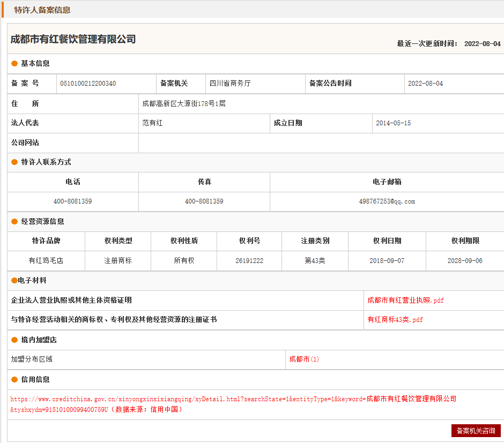This screenshot has height=443, width=504.
Task: Select the rights date 2018-09-07
Action: 387,261
